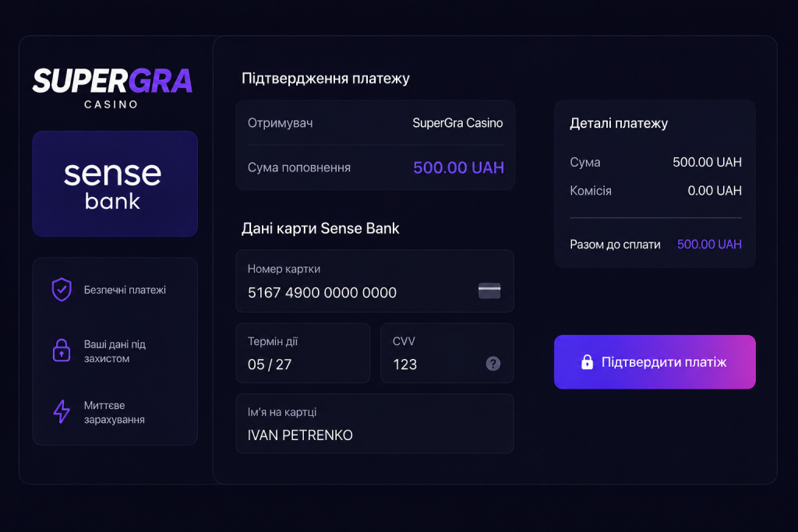Click the lock icon on confirm button
798x532 pixels.
pos(587,362)
